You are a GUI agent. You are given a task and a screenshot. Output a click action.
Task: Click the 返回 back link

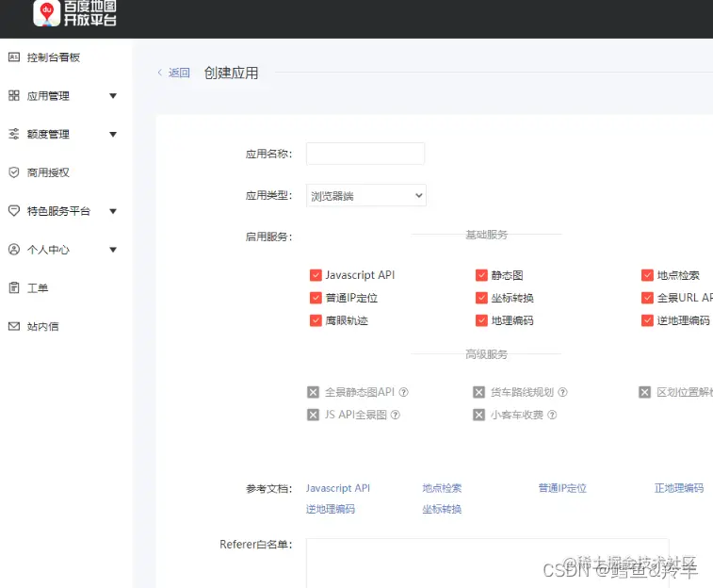coord(179,73)
